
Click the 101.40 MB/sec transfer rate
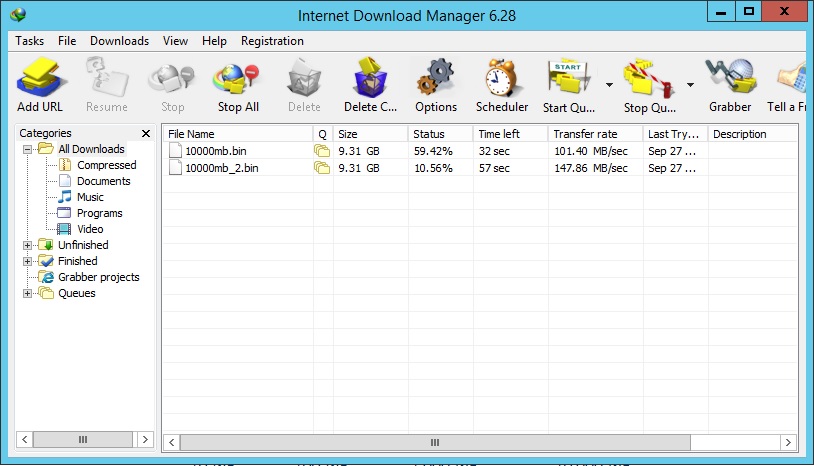coord(591,151)
